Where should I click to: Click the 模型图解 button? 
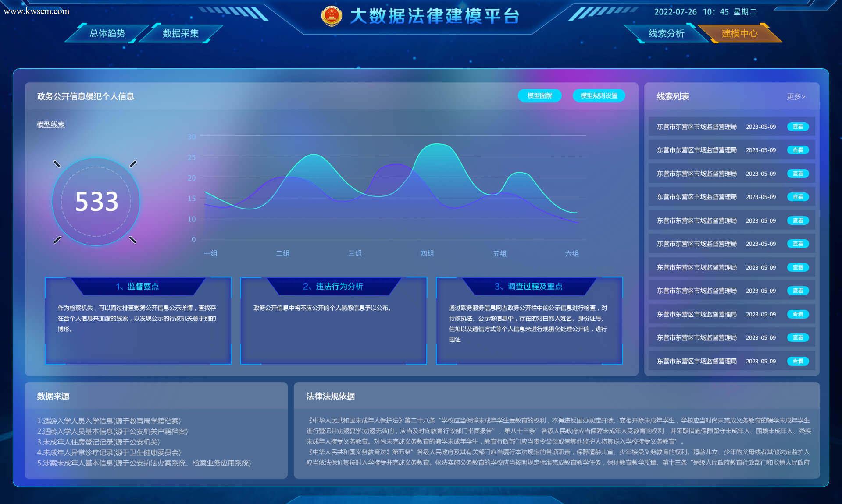[x=539, y=96]
